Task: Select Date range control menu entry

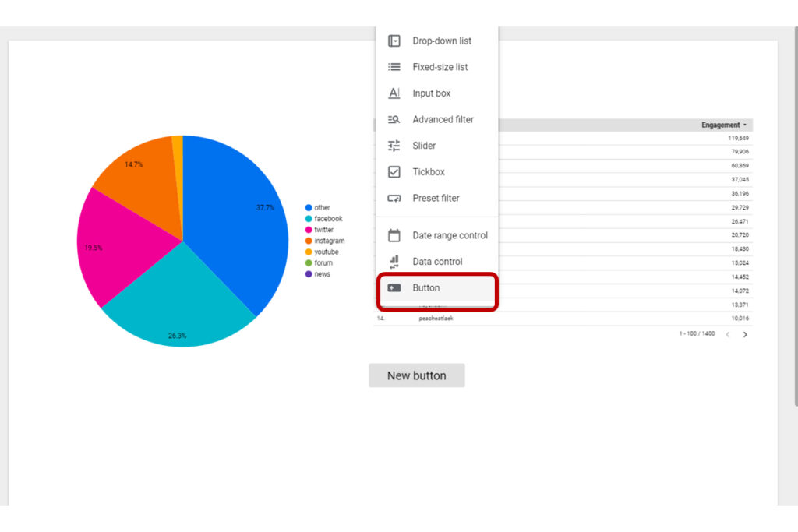Action: coord(436,235)
